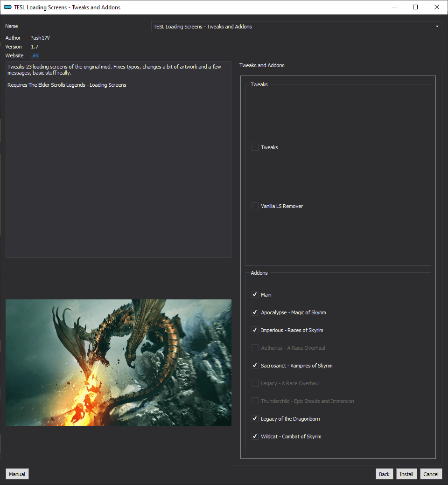The image size is (448, 485).
Task: Open the Name dropdown list
Action: tap(297, 27)
